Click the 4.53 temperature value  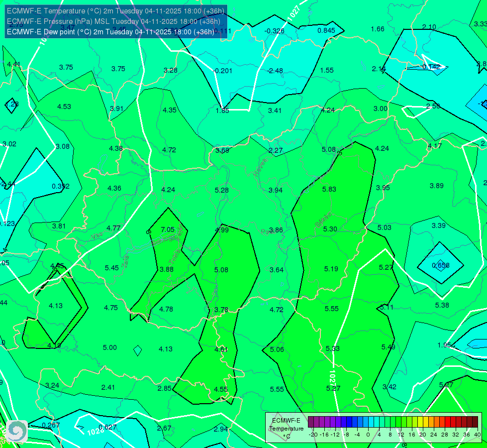[64, 107]
